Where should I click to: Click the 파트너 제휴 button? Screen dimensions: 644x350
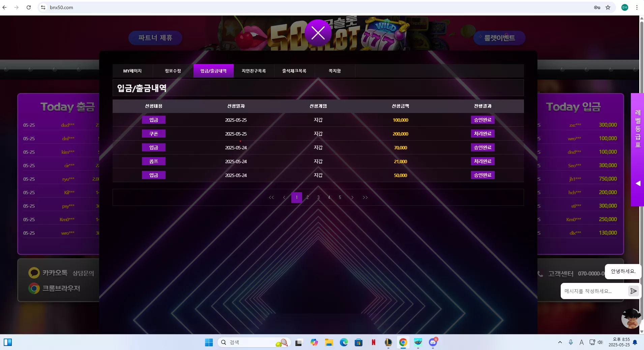tap(155, 38)
